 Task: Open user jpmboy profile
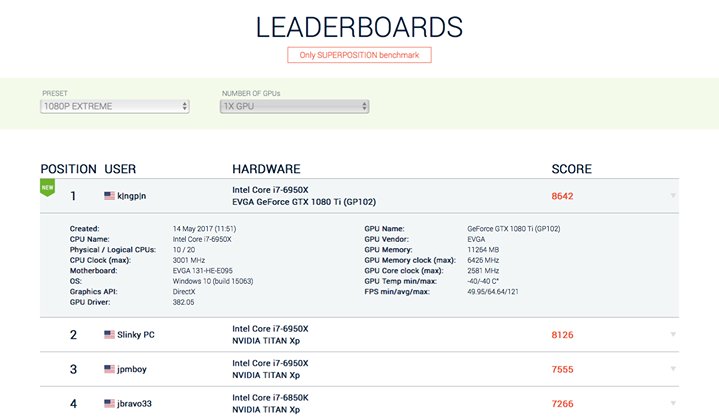(132, 369)
